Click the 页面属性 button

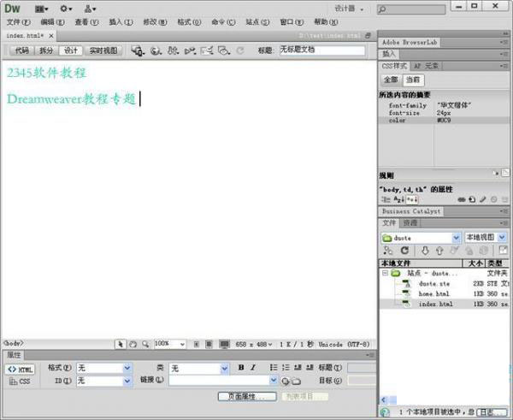click(x=247, y=396)
